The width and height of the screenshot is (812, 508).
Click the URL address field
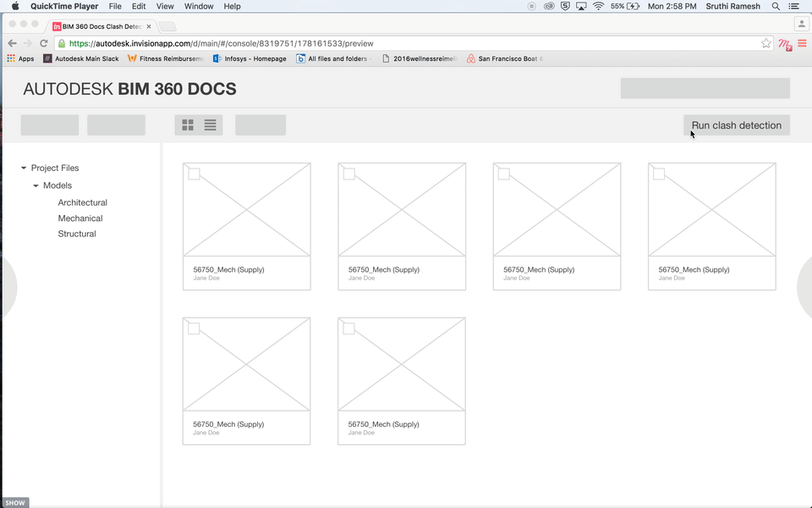[412, 43]
